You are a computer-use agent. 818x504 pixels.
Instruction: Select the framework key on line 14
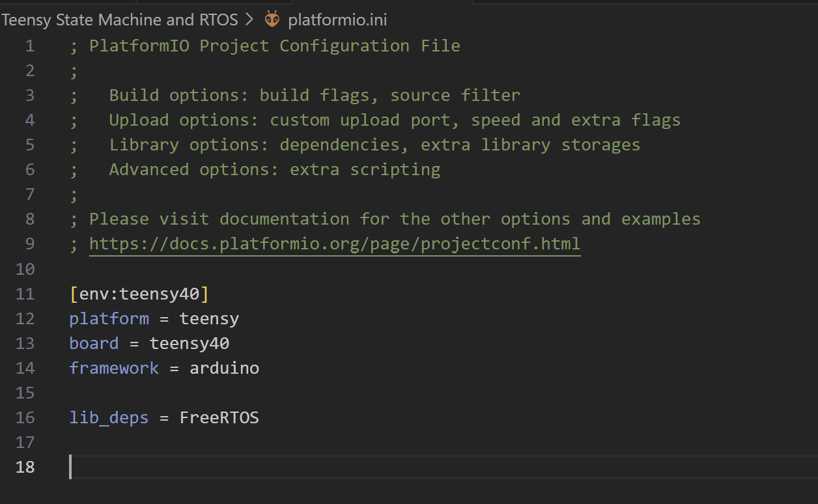(x=114, y=368)
